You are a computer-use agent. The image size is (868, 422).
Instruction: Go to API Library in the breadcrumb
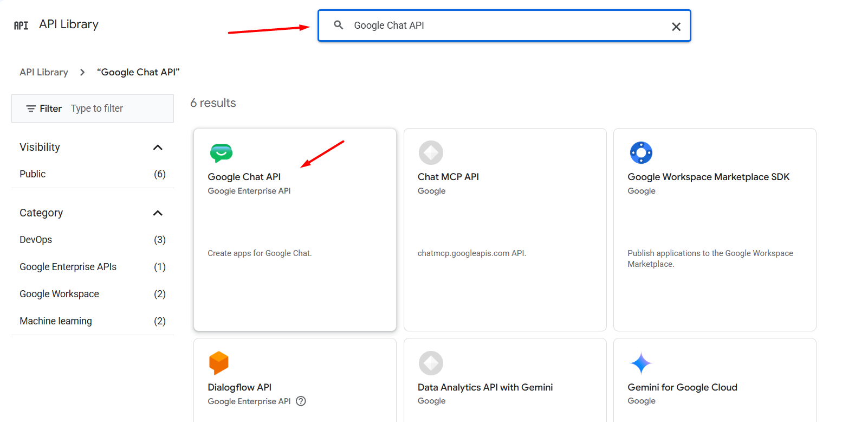pyautogui.click(x=44, y=72)
